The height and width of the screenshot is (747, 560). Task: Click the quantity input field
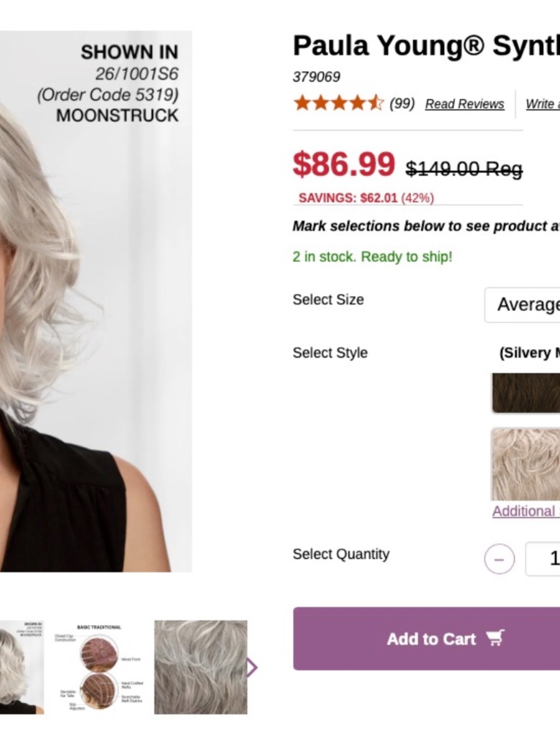tap(543, 559)
